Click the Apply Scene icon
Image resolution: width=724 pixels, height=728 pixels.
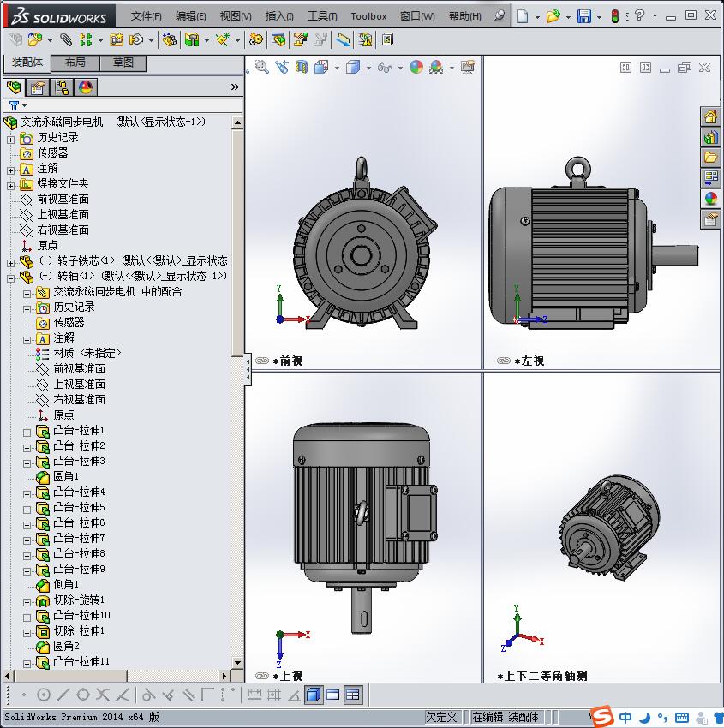(436, 68)
